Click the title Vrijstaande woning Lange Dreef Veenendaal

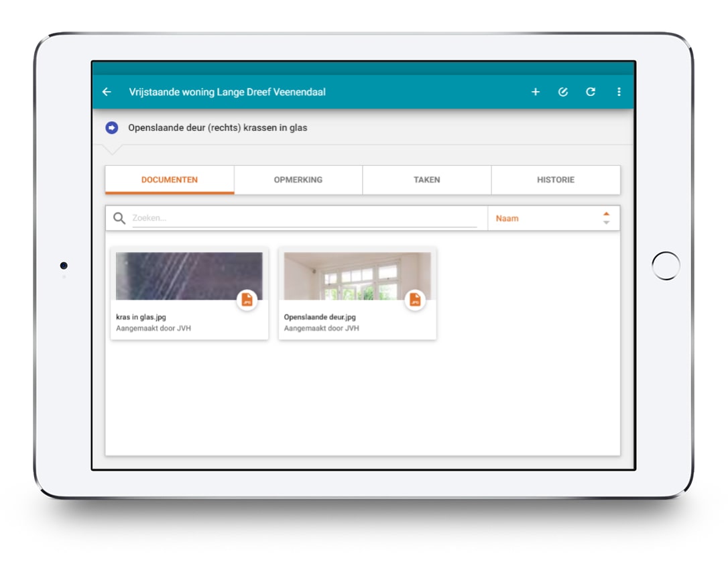(x=227, y=92)
